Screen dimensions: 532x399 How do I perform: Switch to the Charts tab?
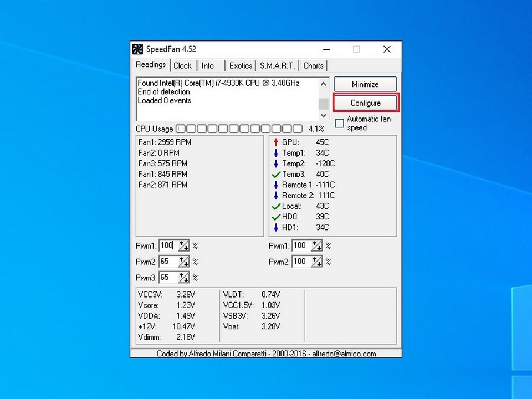(x=313, y=65)
